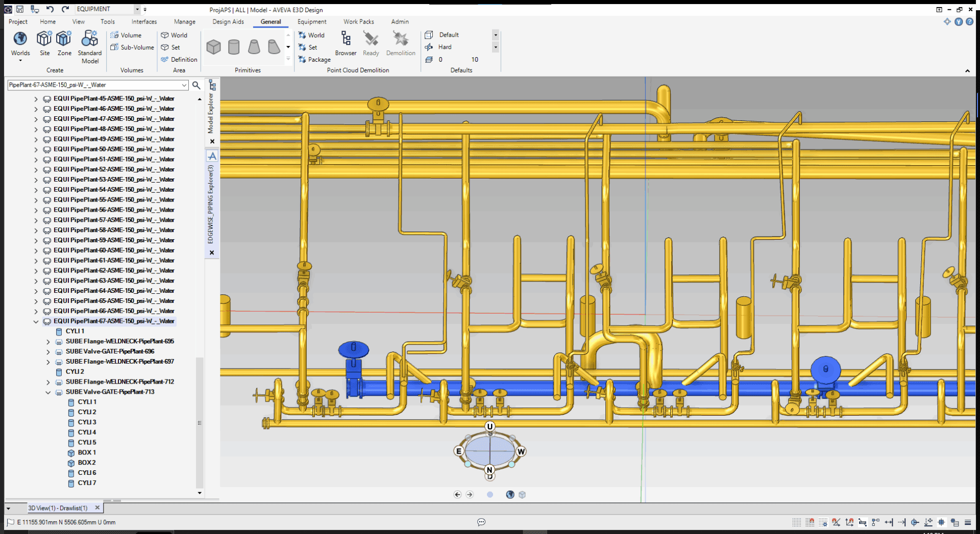This screenshot has height=534, width=980.
Task: Open the message log speech bubble icon
Action: (481, 522)
